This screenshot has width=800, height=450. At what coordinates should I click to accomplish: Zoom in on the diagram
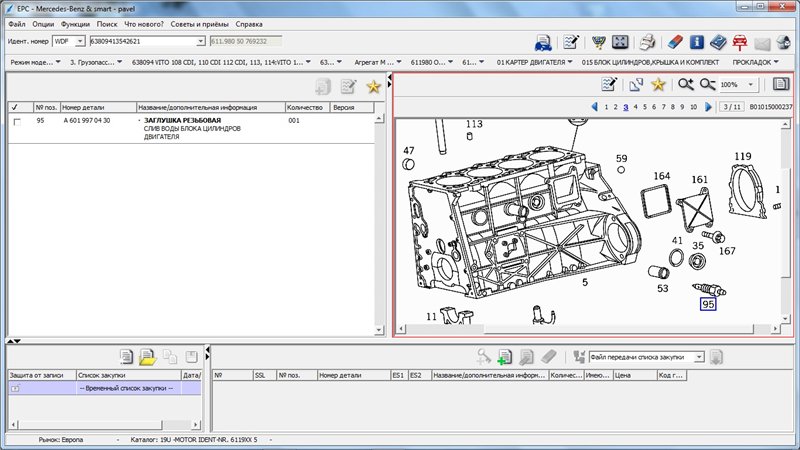686,84
